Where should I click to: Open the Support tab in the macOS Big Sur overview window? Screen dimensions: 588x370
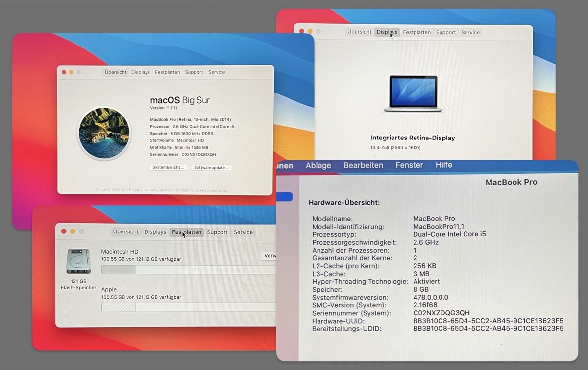[194, 72]
